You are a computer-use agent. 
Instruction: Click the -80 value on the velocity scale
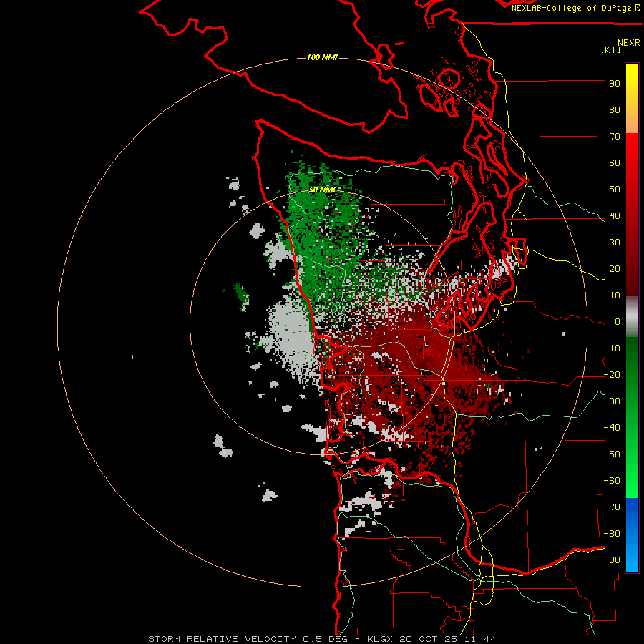[x=612, y=534]
